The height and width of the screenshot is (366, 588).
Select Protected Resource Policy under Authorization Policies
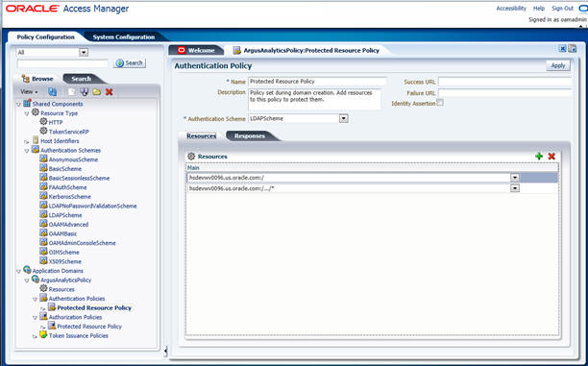(x=89, y=327)
